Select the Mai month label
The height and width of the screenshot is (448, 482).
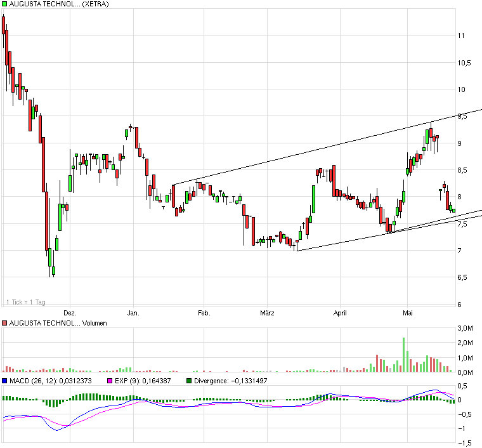[x=408, y=313]
